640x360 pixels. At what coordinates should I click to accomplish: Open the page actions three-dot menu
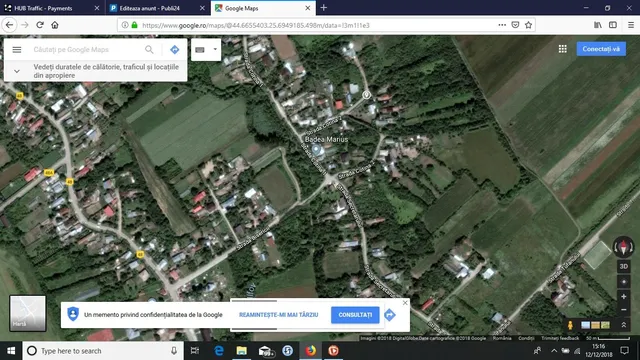[502, 25]
